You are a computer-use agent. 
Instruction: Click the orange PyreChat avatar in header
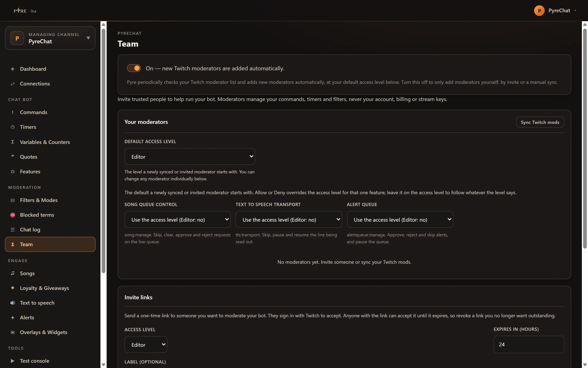(539, 11)
